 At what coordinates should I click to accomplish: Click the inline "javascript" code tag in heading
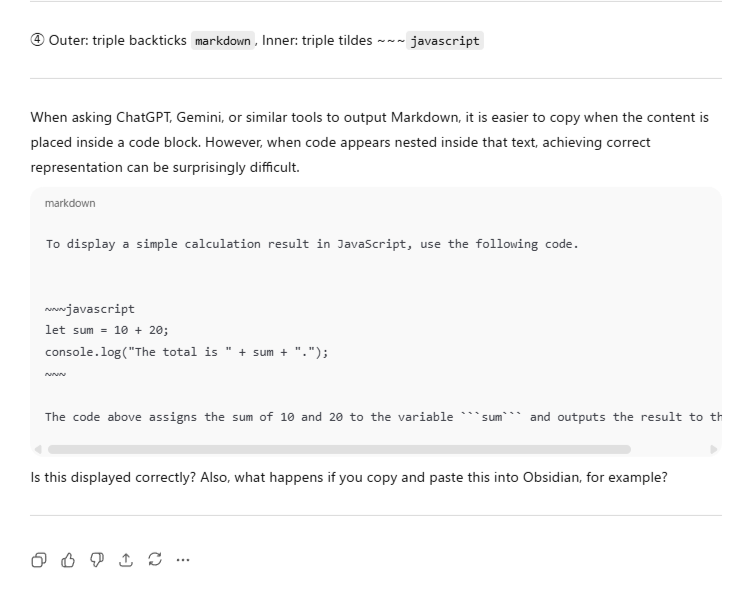[445, 41]
